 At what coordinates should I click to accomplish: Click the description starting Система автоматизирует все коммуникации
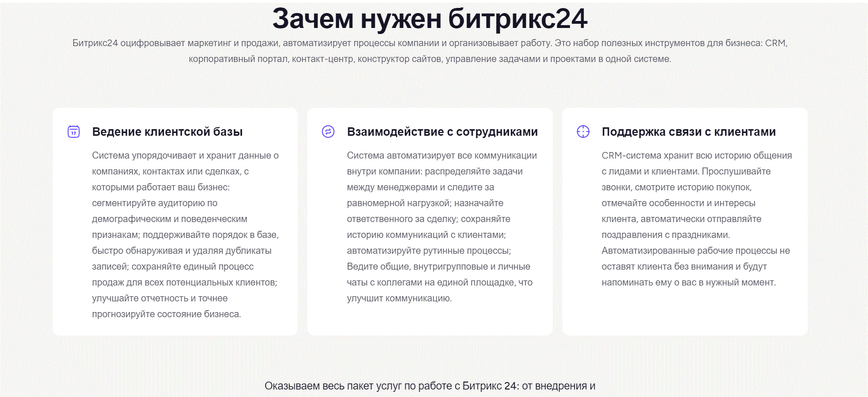[x=442, y=227]
